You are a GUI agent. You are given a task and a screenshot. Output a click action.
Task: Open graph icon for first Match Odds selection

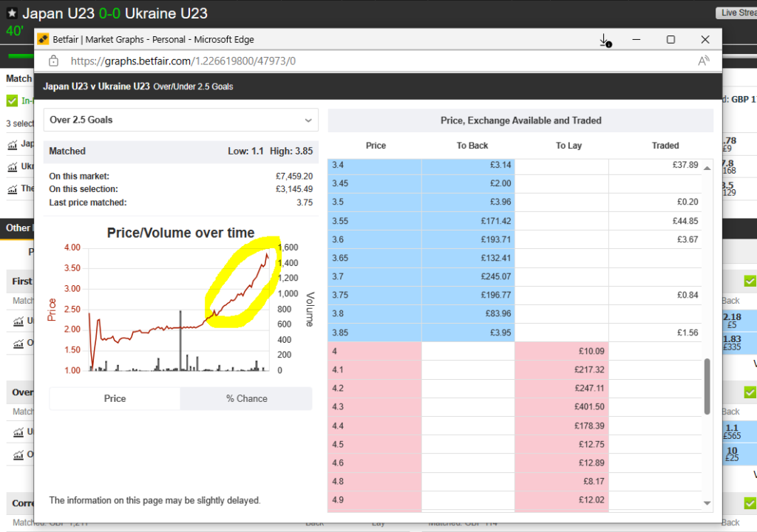tap(13, 144)
